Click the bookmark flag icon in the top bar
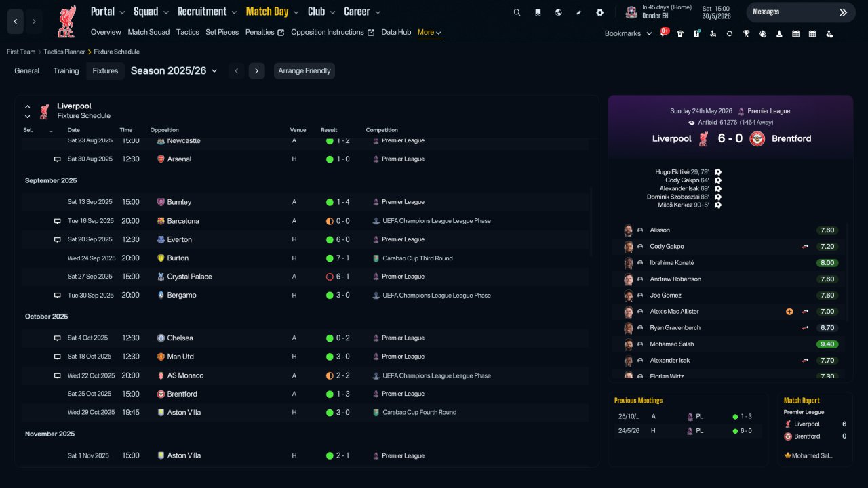Viewport: 868px width, 488px height. coord(538,12)
